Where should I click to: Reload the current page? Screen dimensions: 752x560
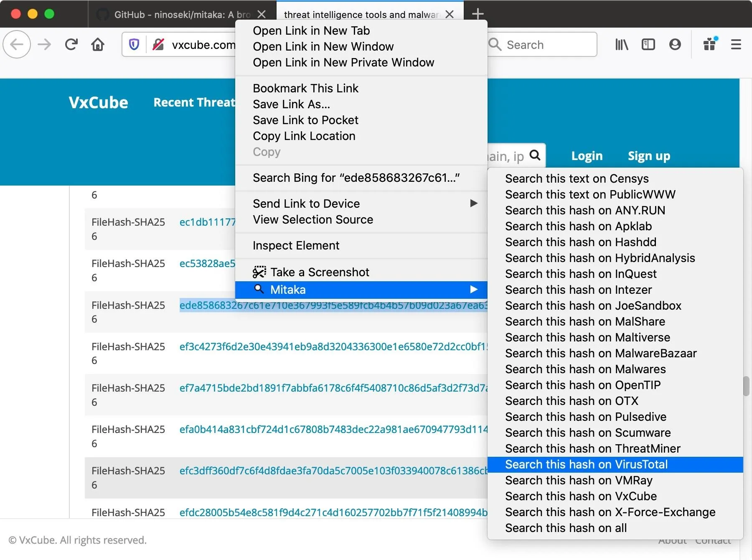tap(71, 44)
